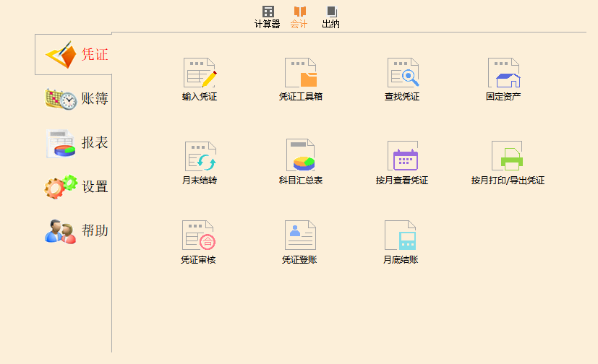
Task: Go to the 设置 settings tab
Action: [76, 187]
